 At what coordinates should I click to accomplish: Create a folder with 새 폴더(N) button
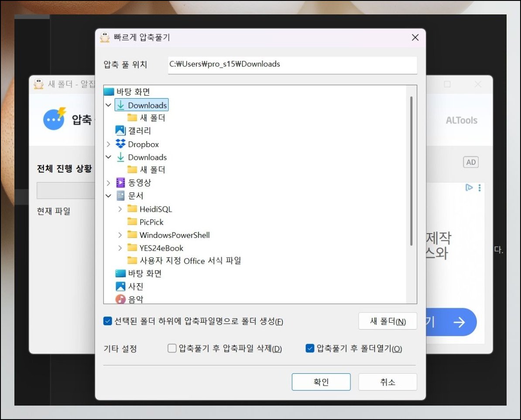click(x=387, y=321)
